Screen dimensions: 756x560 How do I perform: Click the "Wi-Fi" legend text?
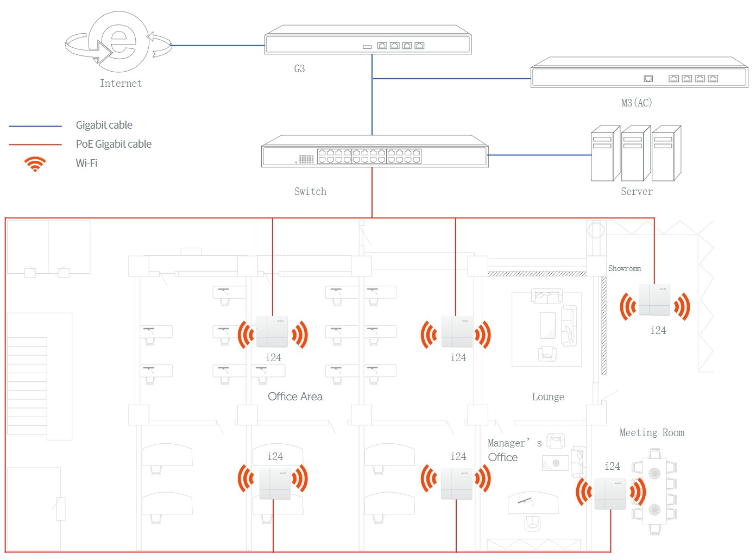[86, 163]
